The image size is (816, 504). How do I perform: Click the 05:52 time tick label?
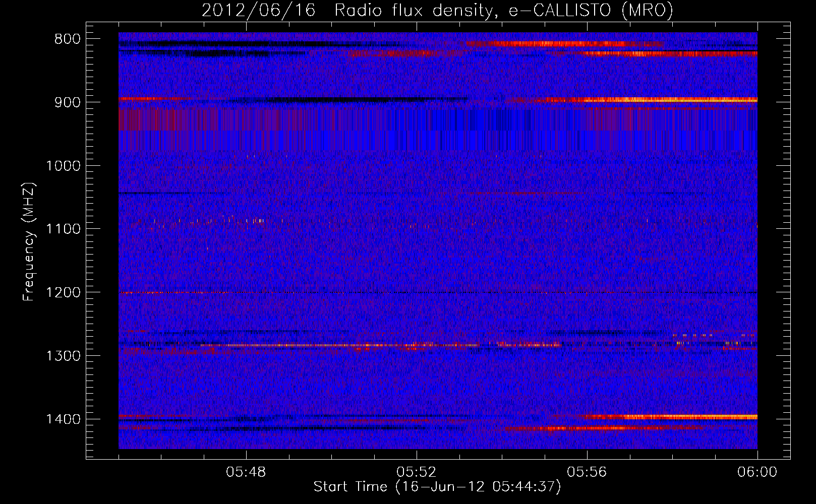[x=416, y=472]
